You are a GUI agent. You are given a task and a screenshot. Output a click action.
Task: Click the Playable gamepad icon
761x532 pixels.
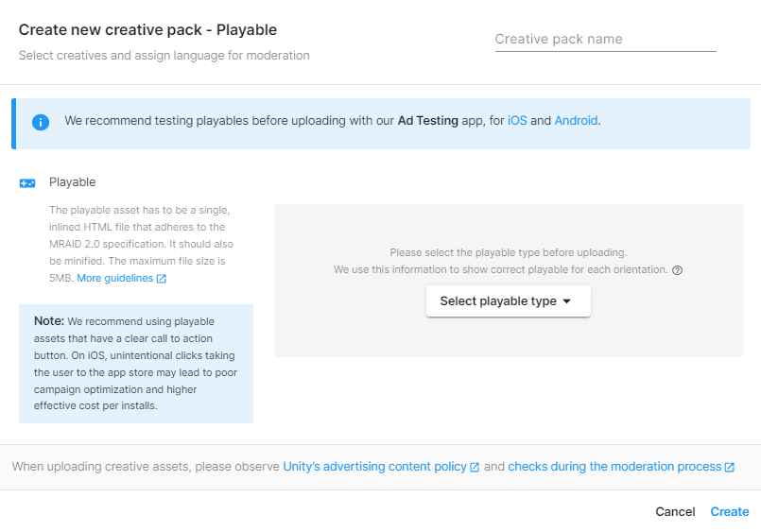tap(27, 183)
